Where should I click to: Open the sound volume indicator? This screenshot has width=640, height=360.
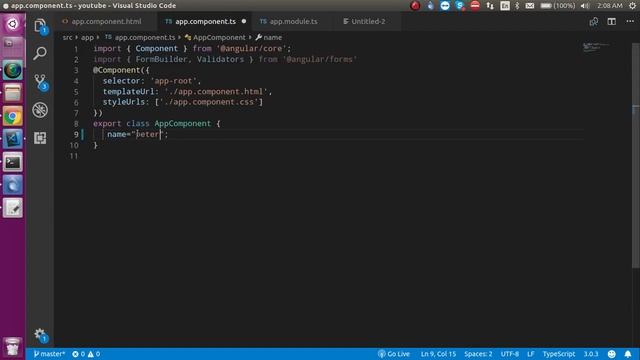coord(585,6)
